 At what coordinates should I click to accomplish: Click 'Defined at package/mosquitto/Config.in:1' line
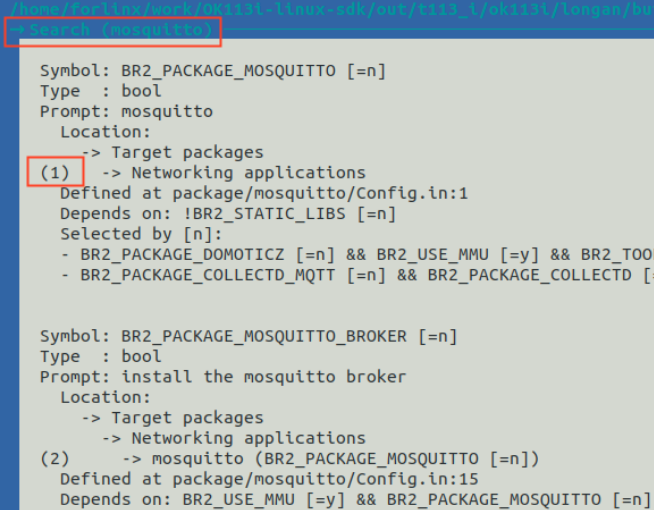pos(264,193)
